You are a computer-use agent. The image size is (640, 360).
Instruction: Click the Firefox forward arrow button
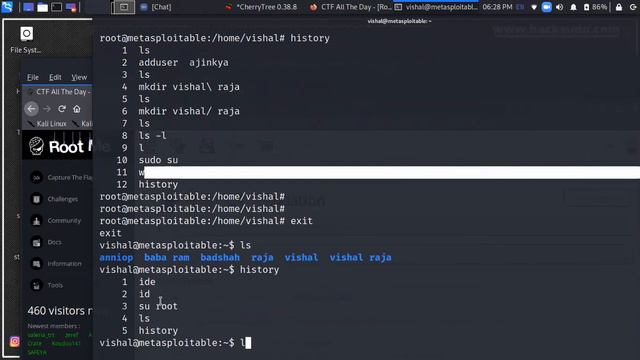[x=47, y=109]
